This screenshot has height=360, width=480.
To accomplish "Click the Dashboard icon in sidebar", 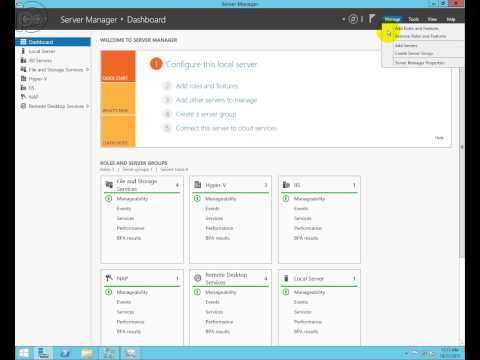I will 23,42.
